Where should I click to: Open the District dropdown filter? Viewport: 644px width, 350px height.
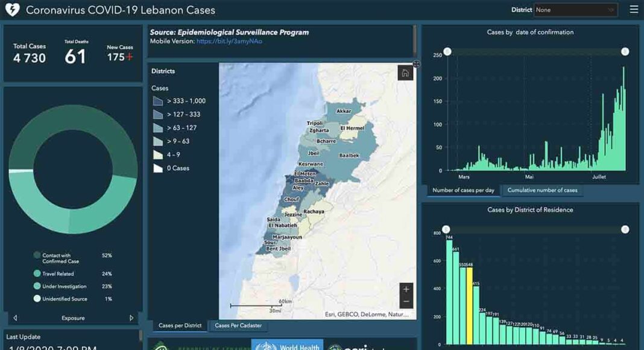click(x=575, y=10)
